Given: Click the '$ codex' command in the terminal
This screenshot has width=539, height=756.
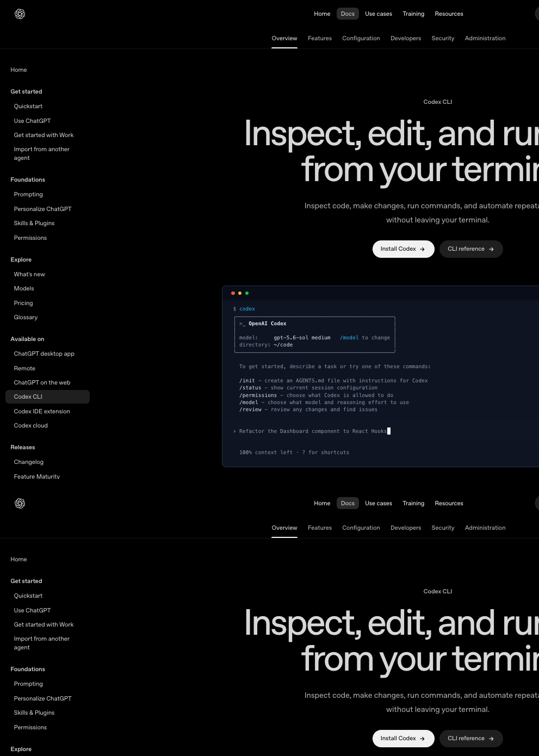Looking at the screenshot, I should pos(244,309).
